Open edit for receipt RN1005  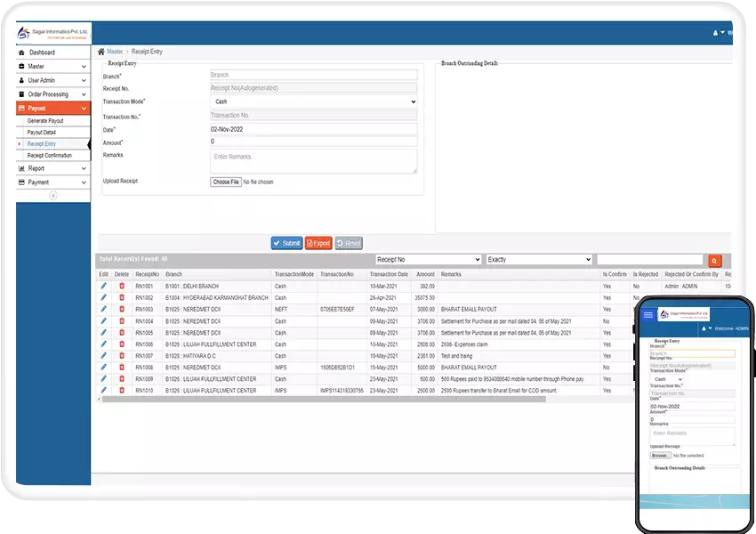coord(103,332)
